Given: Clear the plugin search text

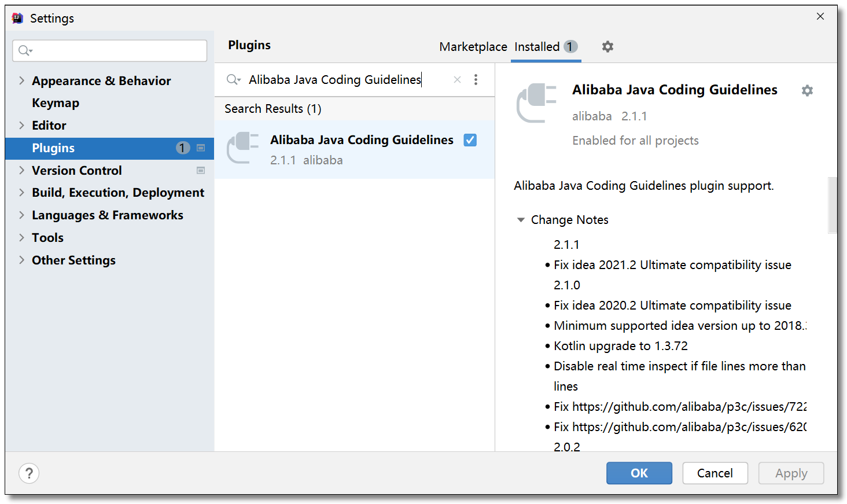Looking at the screenshot, I should point(457,80).
